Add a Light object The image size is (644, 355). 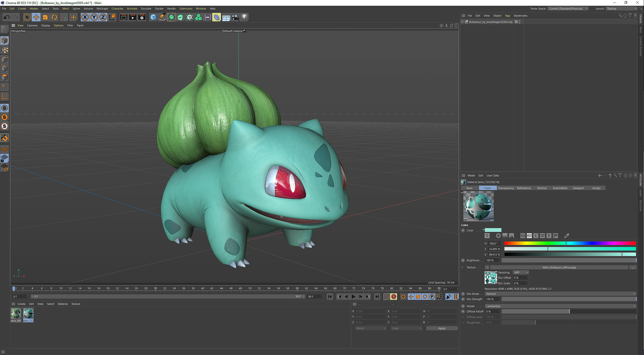[244, 17]
